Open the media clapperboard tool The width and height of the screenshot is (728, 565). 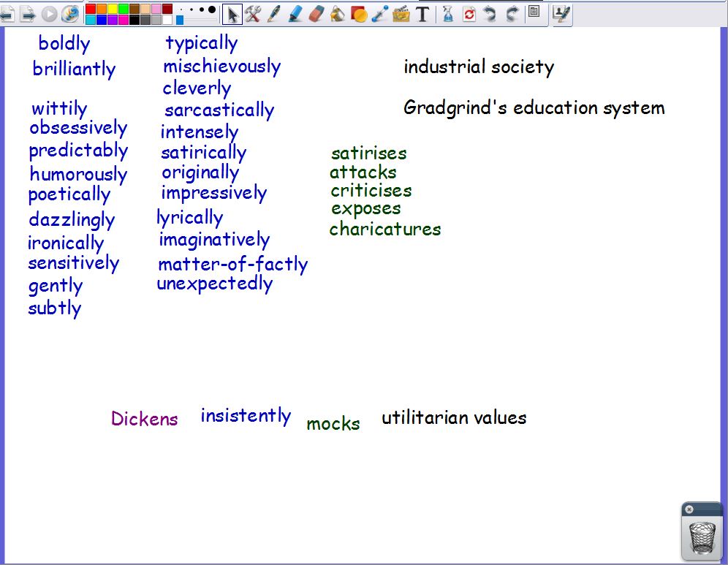[401, 13]
